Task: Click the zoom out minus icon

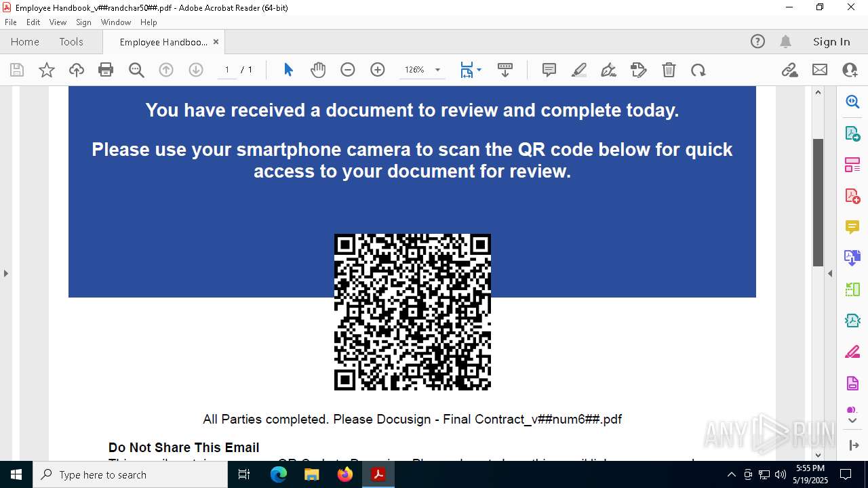Action: [x=348, y=70]
